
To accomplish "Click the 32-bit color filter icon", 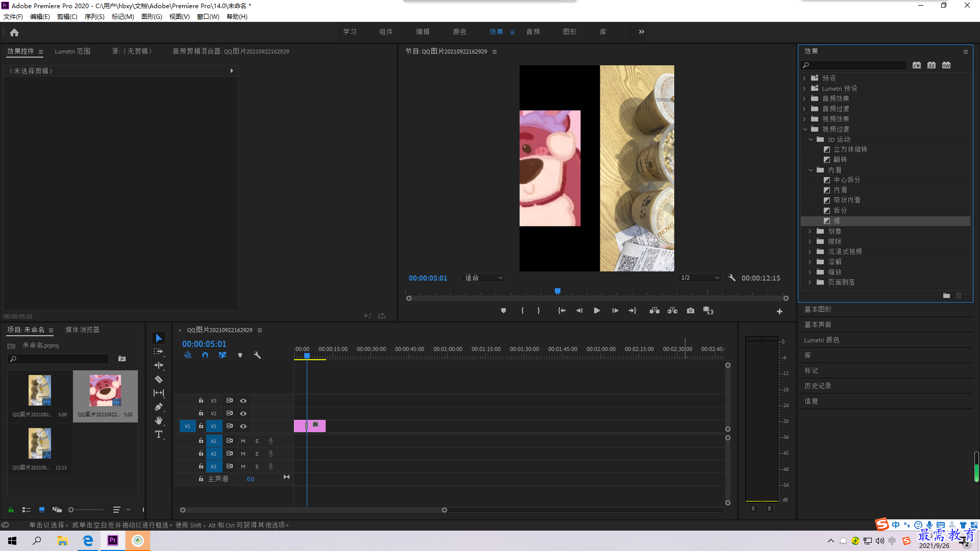I will (x=932, y=65).
